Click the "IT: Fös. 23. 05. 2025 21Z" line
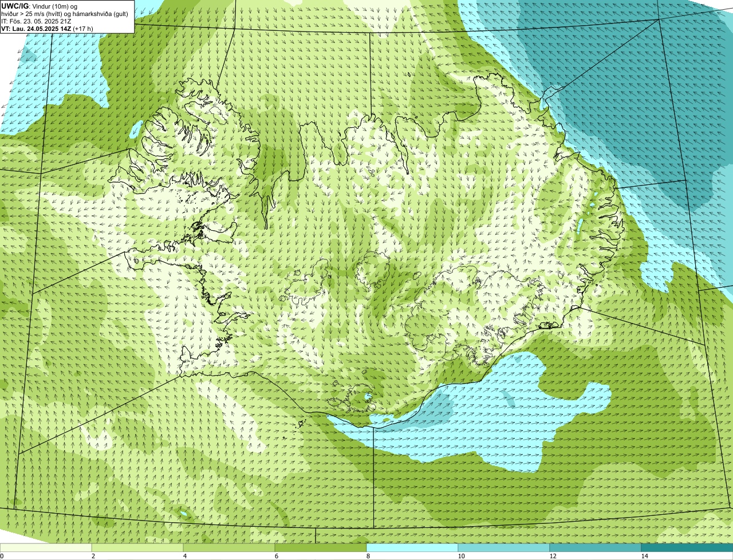Screen dimensions: 733x560 (36, 21)
